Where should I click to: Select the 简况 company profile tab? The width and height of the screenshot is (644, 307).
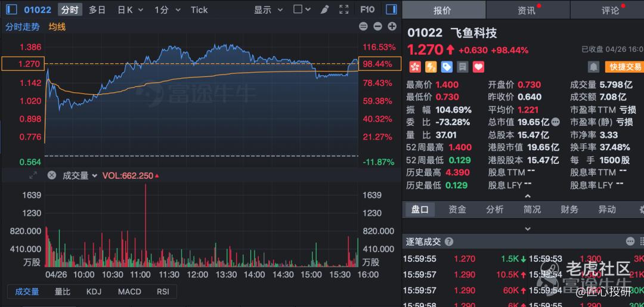(532, 209)
